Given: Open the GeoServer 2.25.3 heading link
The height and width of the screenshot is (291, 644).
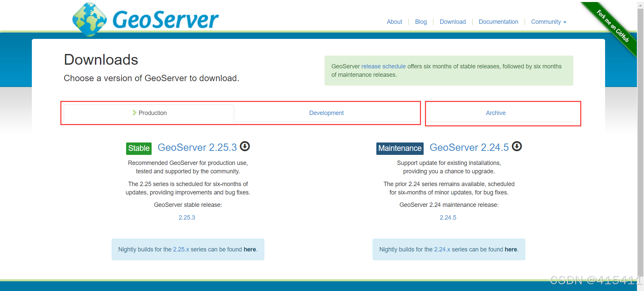Looking at the screenshot, I should (197, 148).
